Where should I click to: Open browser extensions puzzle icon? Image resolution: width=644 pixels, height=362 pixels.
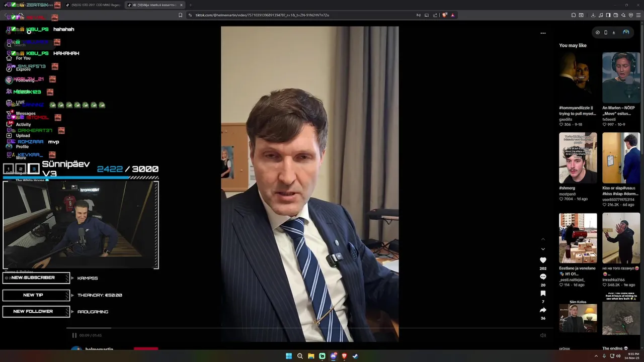coord(574,15)
